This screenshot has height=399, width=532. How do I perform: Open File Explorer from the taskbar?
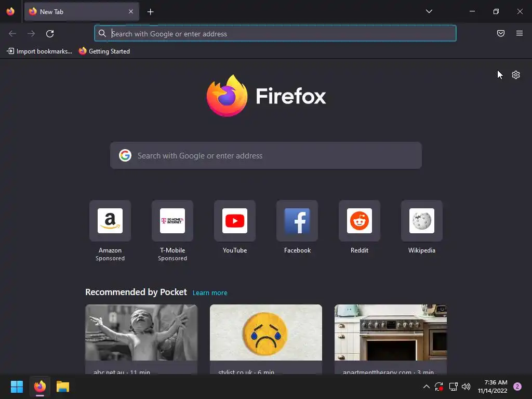[63, 387]
